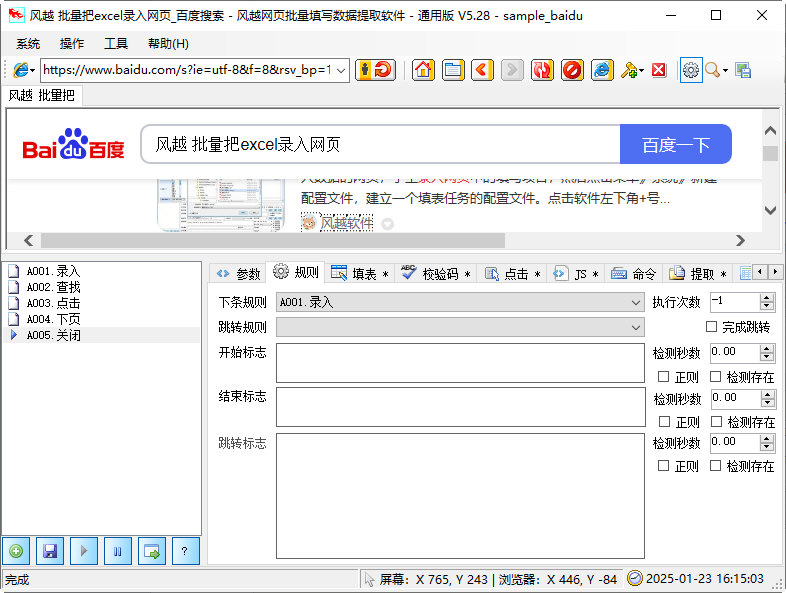This screenshot has width=786, height=593.
Task: Open the home page toolbar icon
Action: coord(423,70)
